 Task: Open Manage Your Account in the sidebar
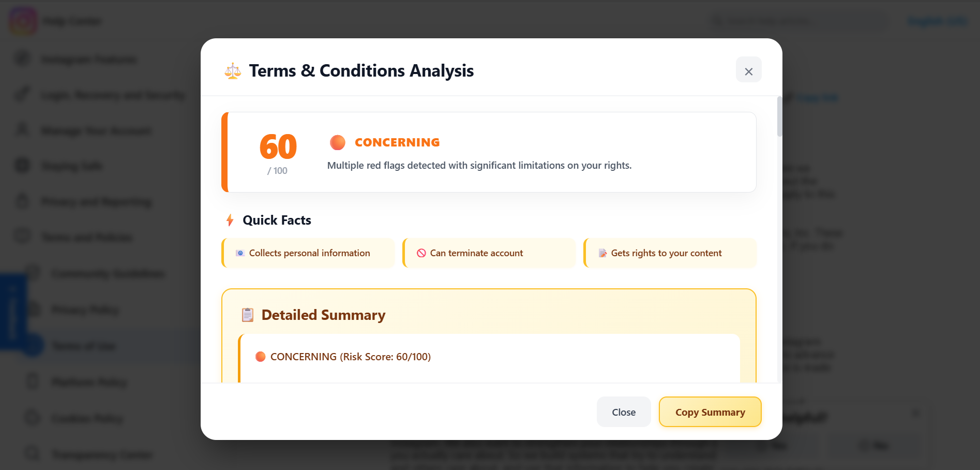point(96,130)
